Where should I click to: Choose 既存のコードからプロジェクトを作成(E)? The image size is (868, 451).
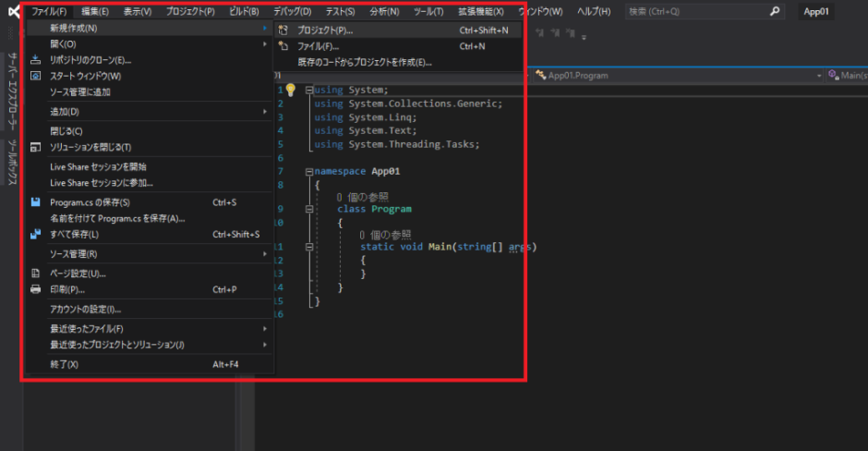(364, 62)
